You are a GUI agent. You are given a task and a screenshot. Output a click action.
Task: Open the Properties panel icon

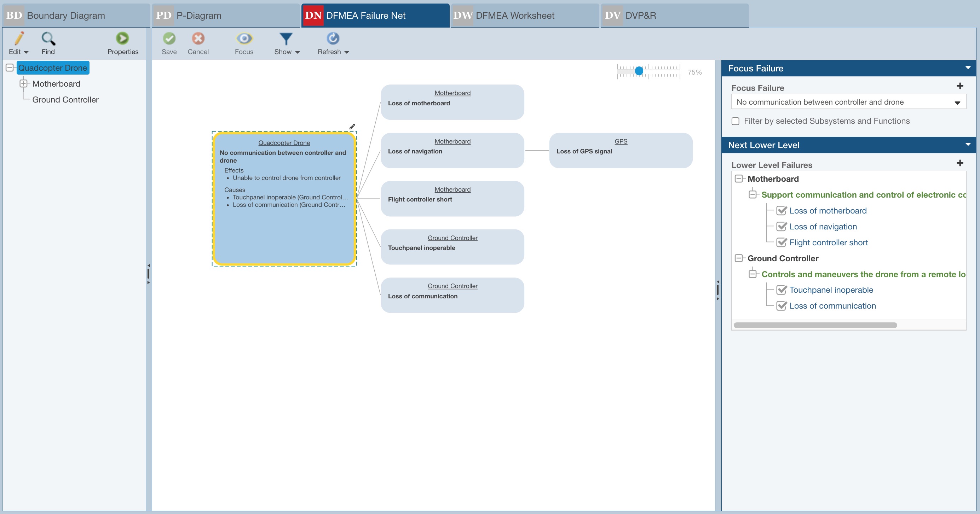[x=122, y=39]
